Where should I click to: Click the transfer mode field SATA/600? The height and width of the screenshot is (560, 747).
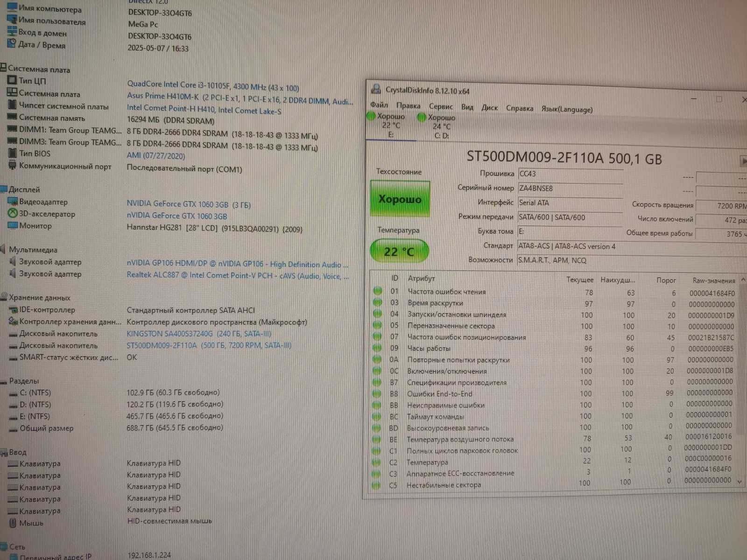(570, 217)
